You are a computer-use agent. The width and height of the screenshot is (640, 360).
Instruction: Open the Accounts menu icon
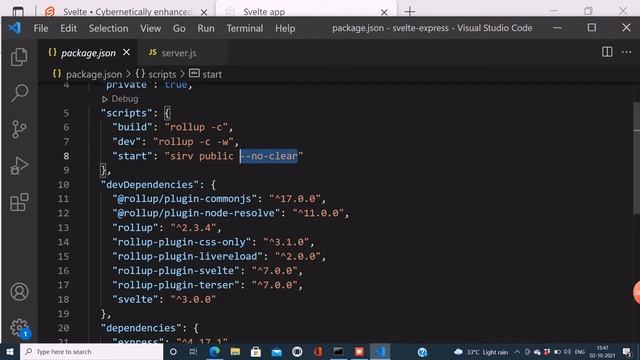click(x=19, y=292)
